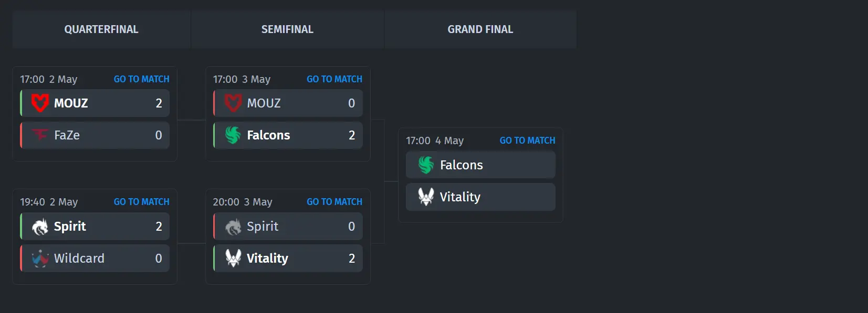Open GO TO MATCH for MOUZ vs Falcons

point(334,79)
